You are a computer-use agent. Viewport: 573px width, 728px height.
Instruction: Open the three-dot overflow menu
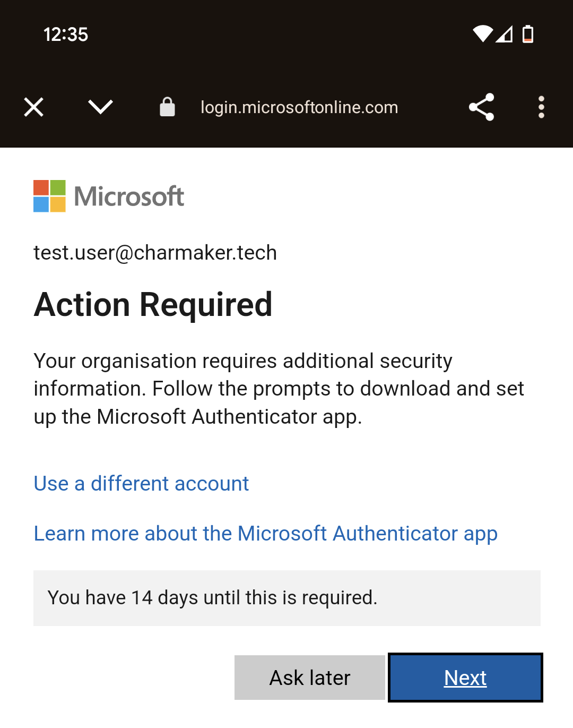(541, 107)
